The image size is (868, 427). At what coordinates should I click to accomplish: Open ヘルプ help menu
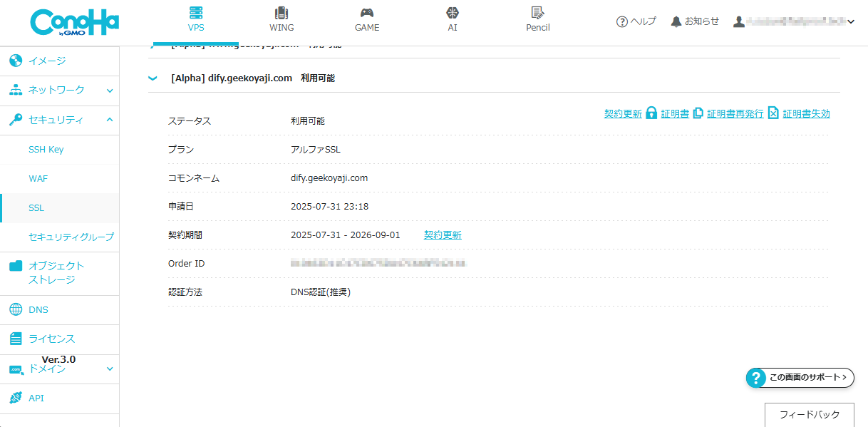636,21
